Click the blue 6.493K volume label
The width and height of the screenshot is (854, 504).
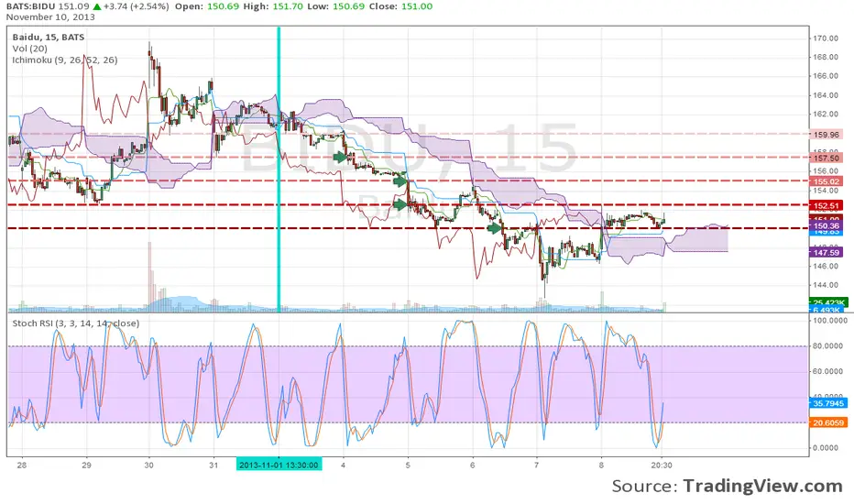tap(827, 310)
